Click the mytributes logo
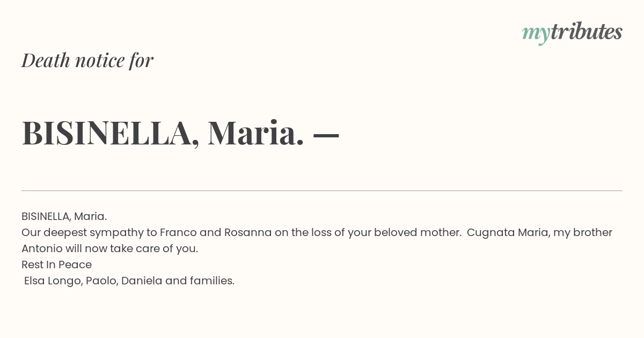 click(572, 33)
